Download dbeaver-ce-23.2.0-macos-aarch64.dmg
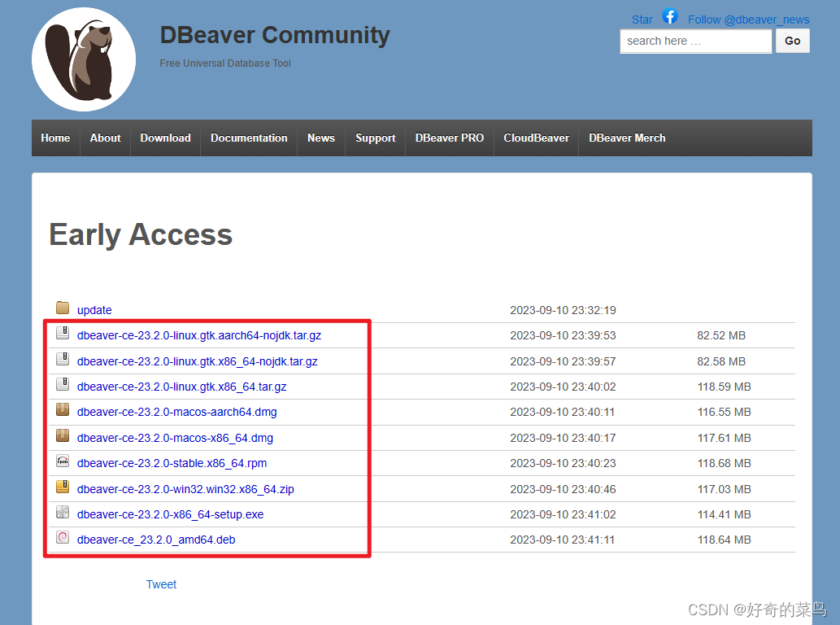Viewport: 840px width, 625px height. pyautogui.click(x=176, y=413)
